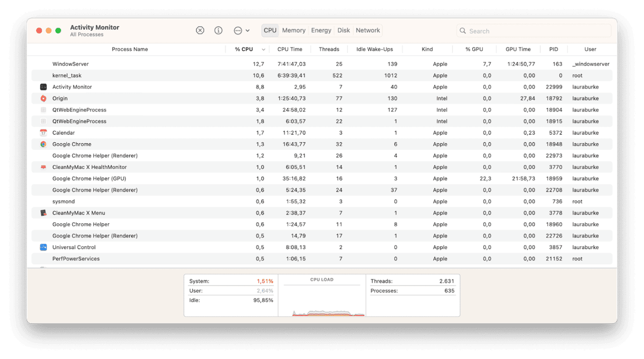
Task: Click the QtWebEngineProcess icon
Action: pyautogui.click(x=43, y=110)
